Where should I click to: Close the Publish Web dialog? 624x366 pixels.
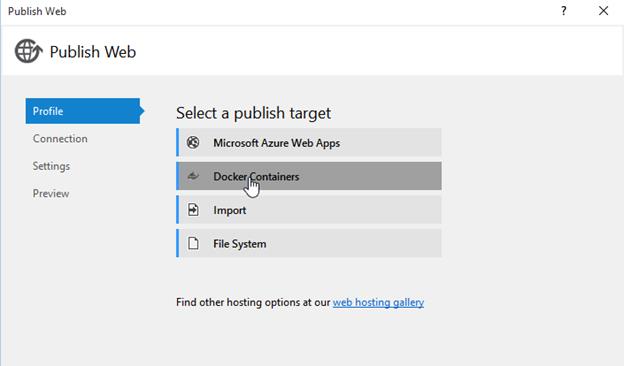603,11
